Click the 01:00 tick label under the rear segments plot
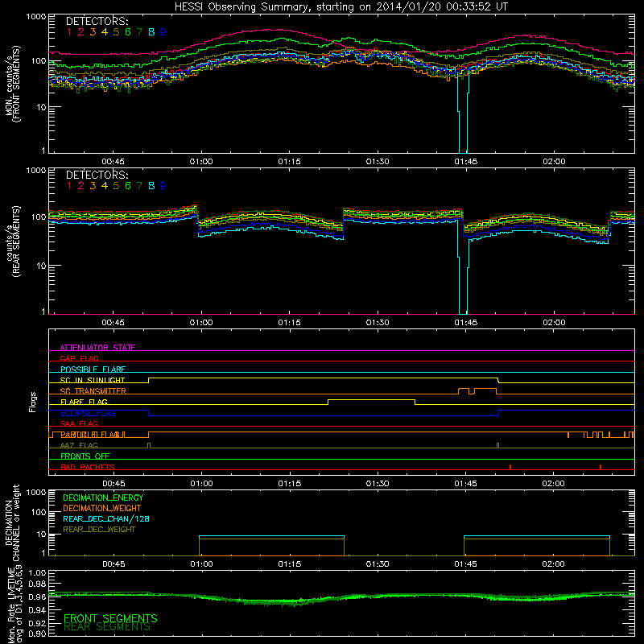The height and width of the screenshot is (644, 644). pos(201,323)
